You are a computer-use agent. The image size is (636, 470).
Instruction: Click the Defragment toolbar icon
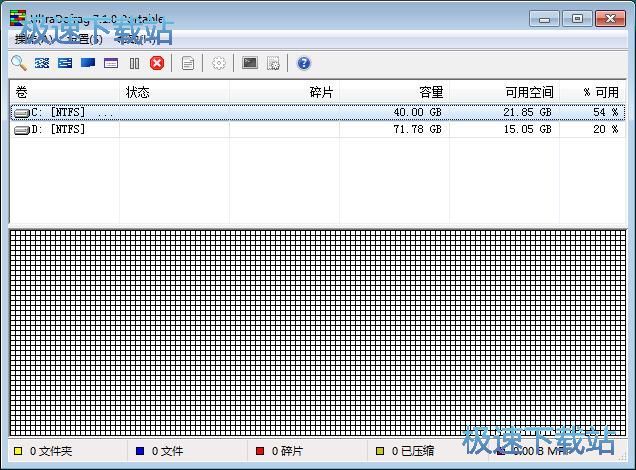coord(42,63)
